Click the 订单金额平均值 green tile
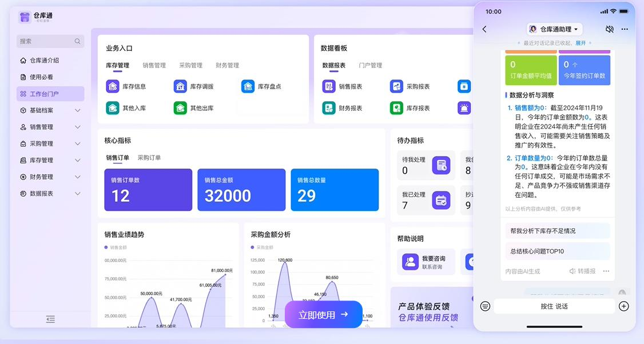The width and height of the screenshot is (644, 344). (531, 70)
